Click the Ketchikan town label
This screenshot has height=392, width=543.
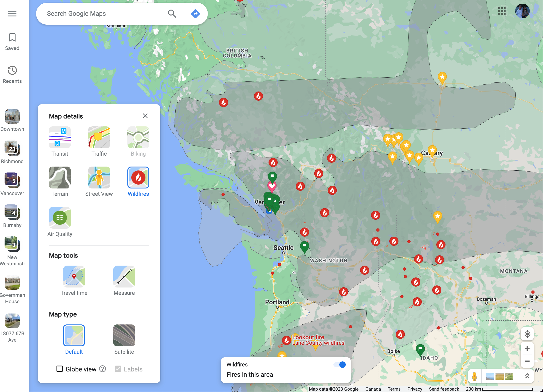pos(116,26)
